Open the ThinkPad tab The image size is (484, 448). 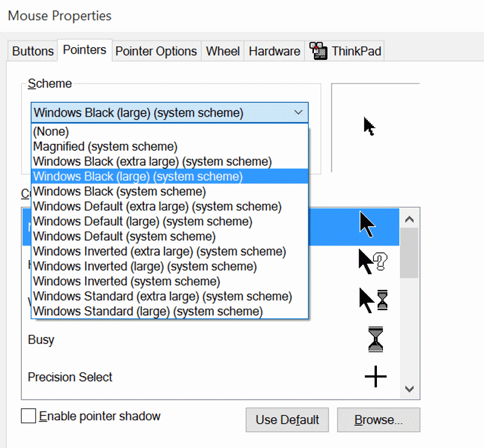click(x=345, y=51)
